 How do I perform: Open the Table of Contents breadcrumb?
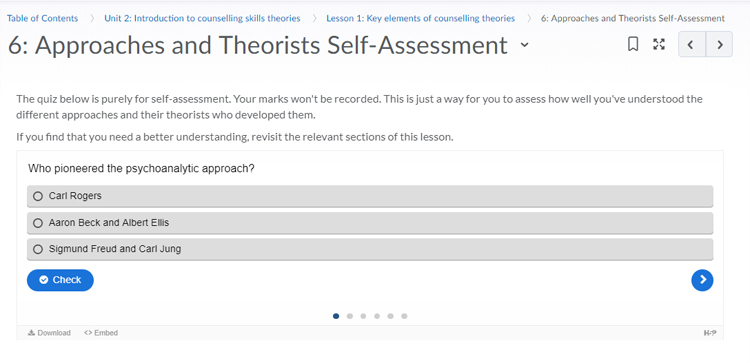click(x=42, y=19)
